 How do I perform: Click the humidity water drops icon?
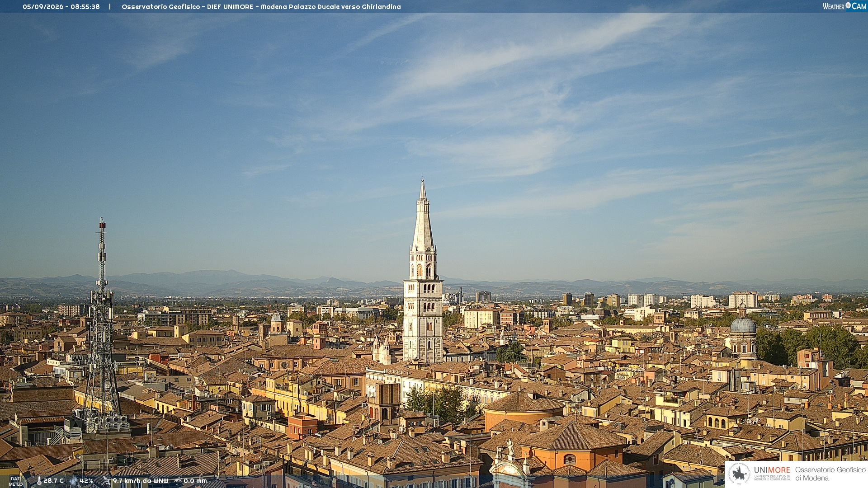(74, 481)
